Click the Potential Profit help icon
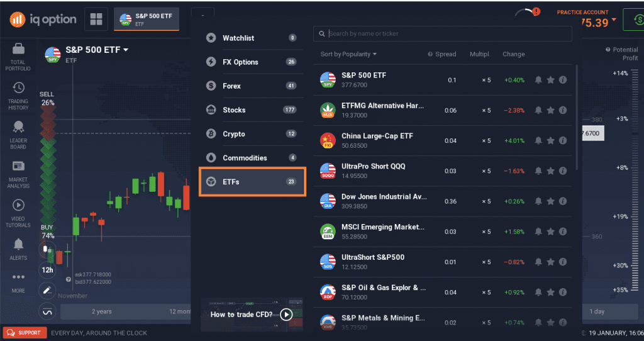 click(608, 50)
